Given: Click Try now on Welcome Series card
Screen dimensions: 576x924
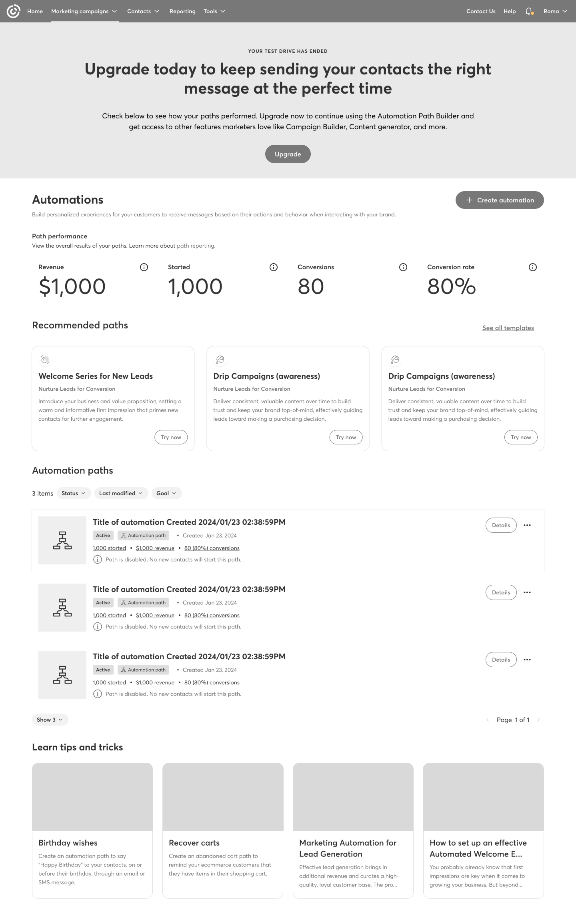Looking at the screenshot, I should tap(171, 437).
